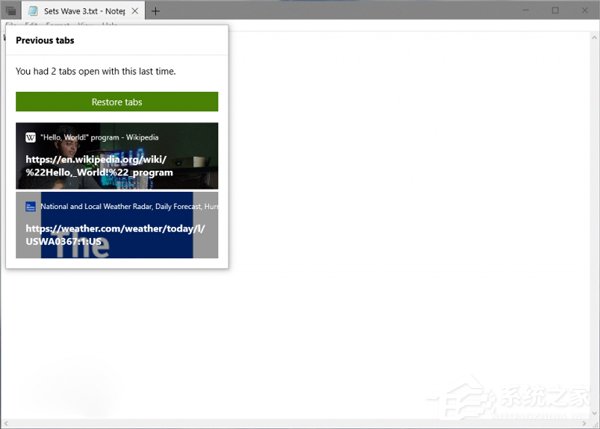Close the Notepad window
The width and height of the screenshot is (600, 429).
[x=585, y=10]
